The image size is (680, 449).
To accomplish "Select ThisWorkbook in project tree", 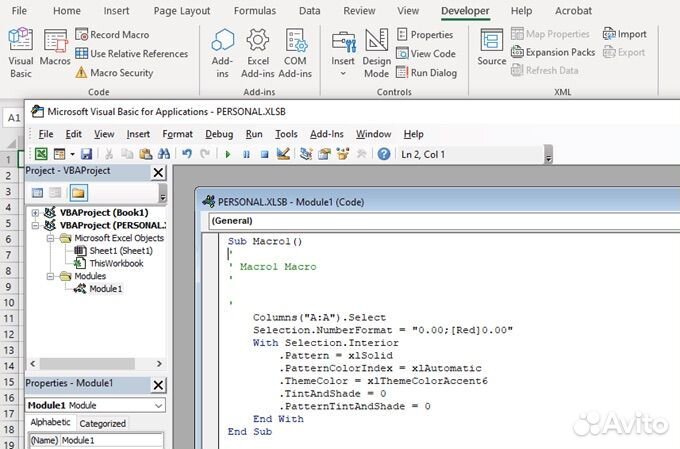I will pyautogui.click(x=109, y=263).
